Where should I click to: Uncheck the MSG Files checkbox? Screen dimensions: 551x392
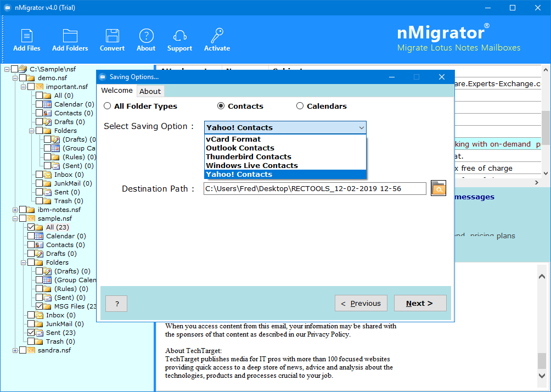coord(40,306)
